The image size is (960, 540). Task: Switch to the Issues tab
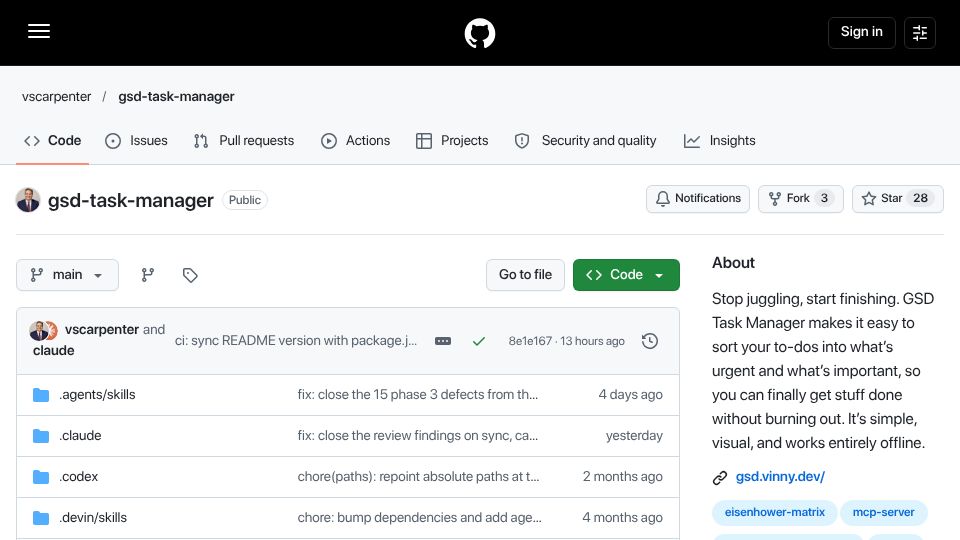pyautogui.click(x=136, y=141)
